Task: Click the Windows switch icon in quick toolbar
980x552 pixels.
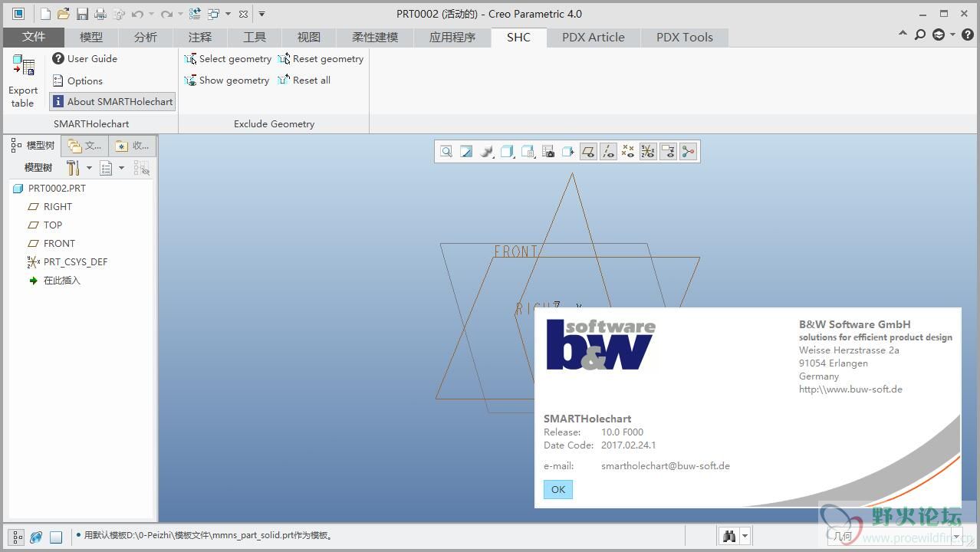Action: pyautogui.click(x=214, y=14)
